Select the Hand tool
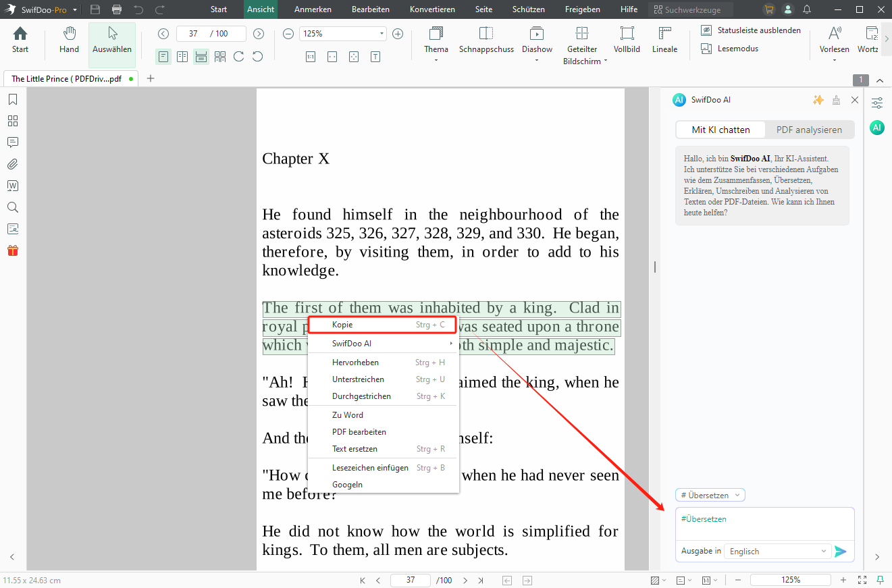Viewport: 892px width, 588px height. (x=69, y=40)
